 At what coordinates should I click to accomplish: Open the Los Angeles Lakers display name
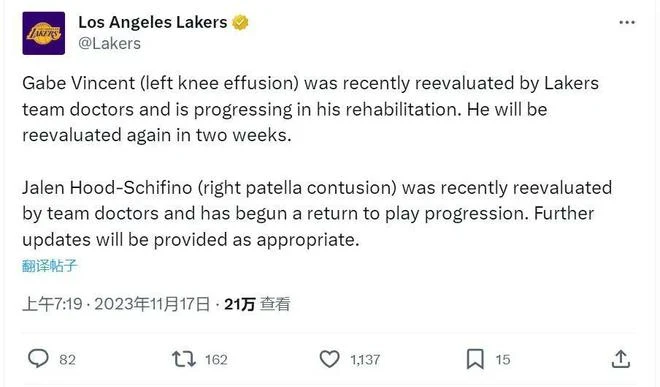coord(153,22)
